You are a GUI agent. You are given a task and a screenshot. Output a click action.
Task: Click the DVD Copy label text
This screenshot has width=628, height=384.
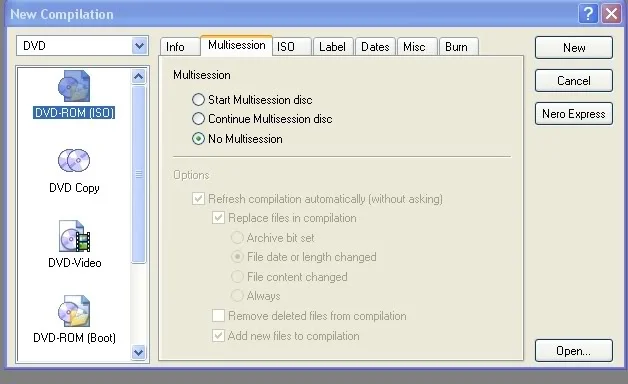point(74,188)
